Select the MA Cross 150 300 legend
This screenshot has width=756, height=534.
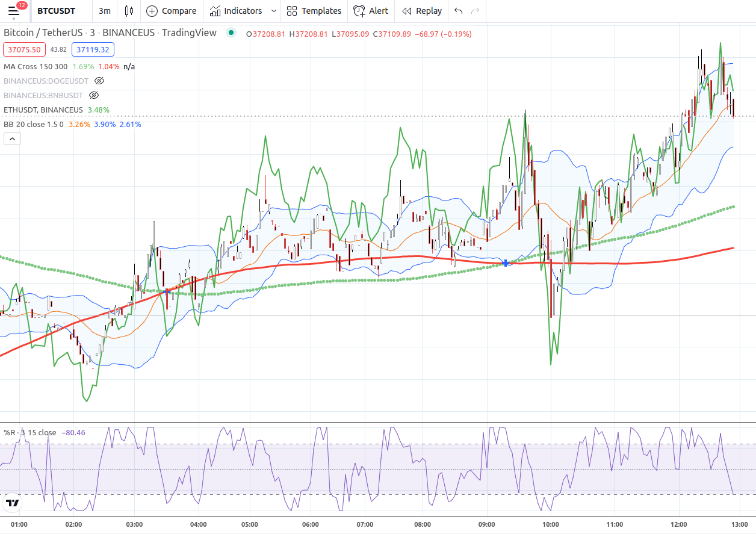pyautogui.click(x=36, y=66)
